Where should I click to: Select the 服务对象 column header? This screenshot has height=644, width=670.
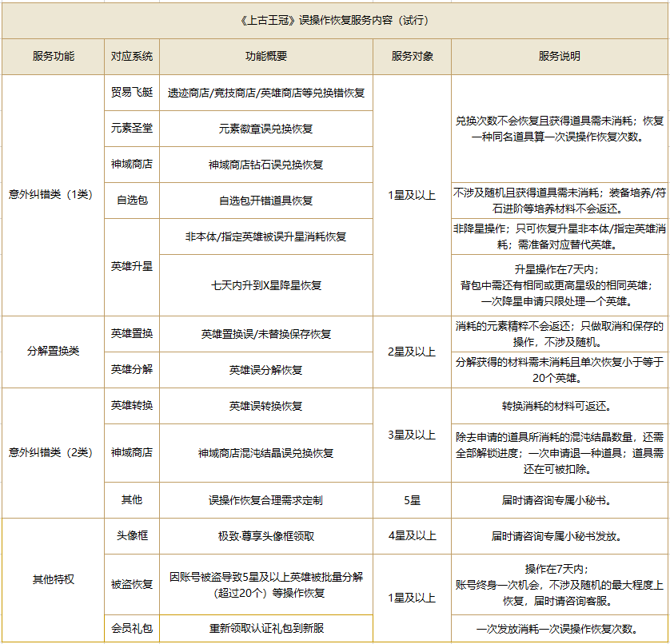coord(412,57)
